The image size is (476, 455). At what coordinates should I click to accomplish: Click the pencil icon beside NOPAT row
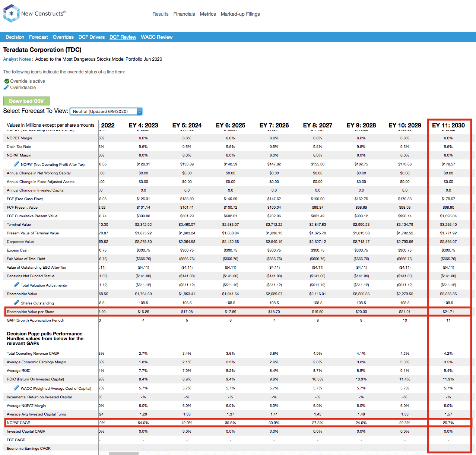[16, 164]
